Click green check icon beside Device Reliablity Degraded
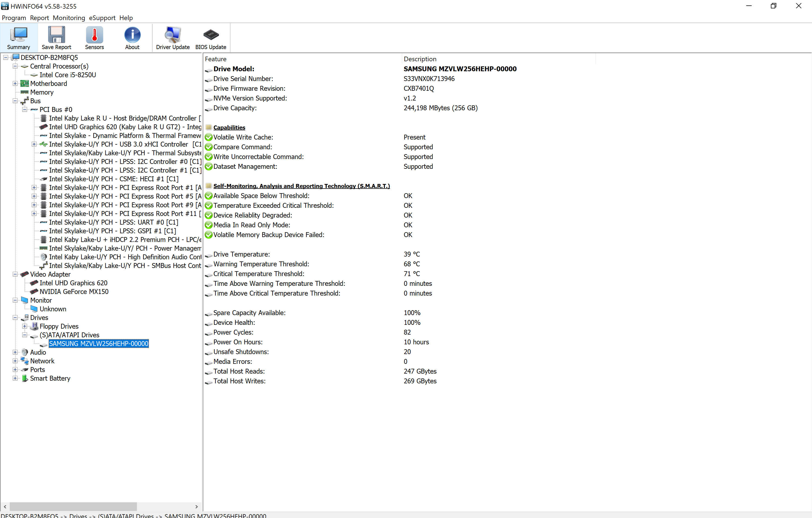 [209, 215]
